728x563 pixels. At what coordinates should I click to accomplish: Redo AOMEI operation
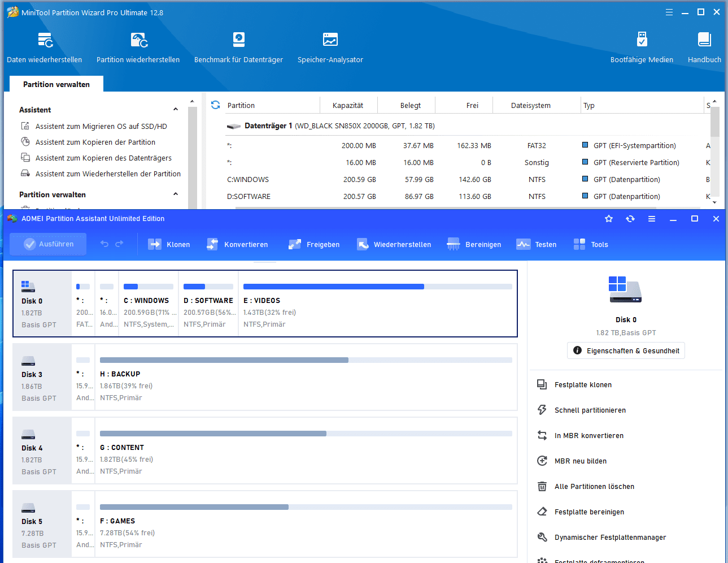pyautogui.click(x=119, y=244)
